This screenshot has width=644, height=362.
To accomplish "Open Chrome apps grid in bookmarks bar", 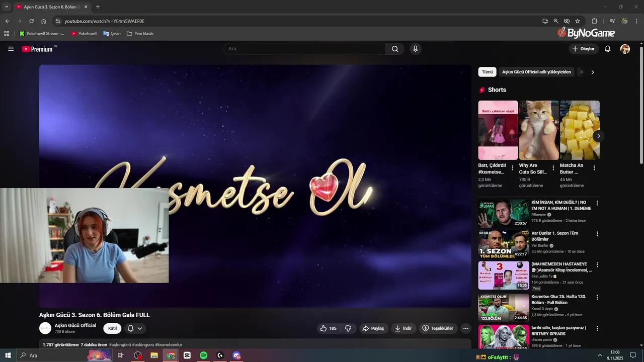I will tap(7, 34).
